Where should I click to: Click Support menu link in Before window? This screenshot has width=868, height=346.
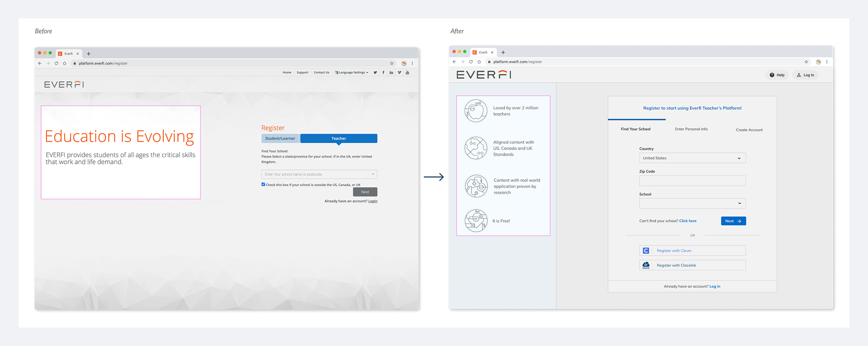point(302,72)
